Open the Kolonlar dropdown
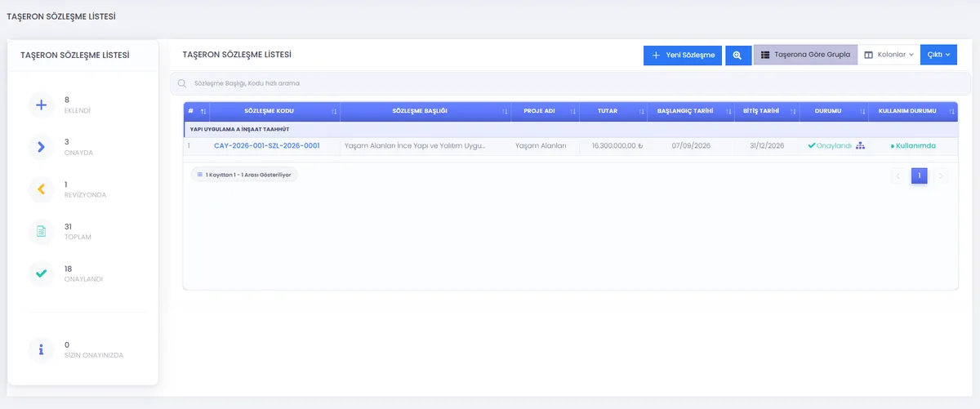Screen dimensions: 980x409 pyautogui.click(x=889, y=55)
